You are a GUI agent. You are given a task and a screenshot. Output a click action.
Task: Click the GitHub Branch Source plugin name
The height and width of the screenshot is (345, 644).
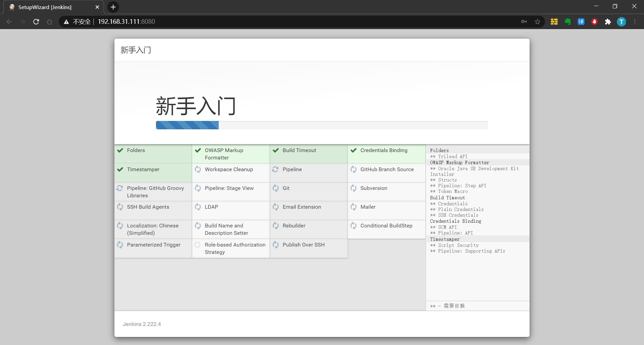(x=387, y=169)
